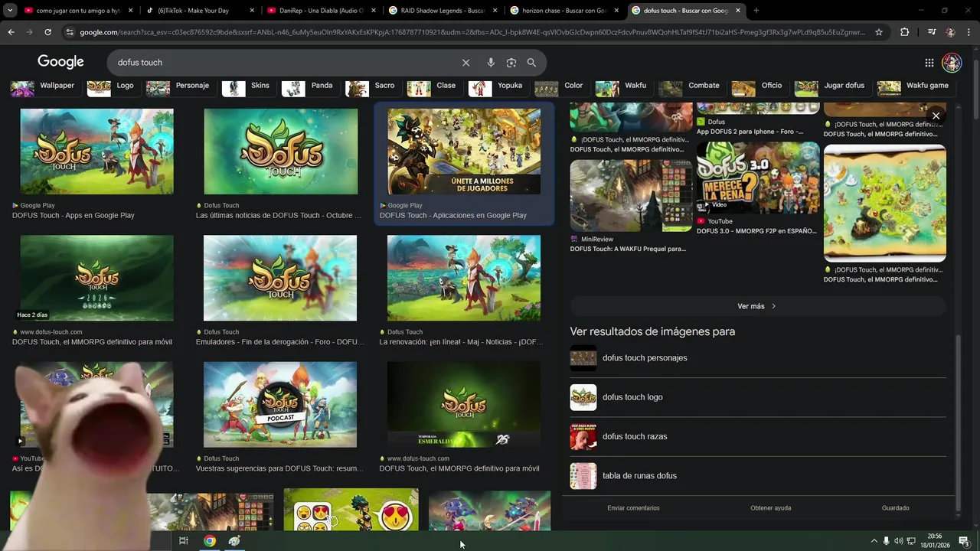Switch to the DaniRep - Una Diabla tab
The width and height of the screenshot is (980, 551).
point(320,11)
